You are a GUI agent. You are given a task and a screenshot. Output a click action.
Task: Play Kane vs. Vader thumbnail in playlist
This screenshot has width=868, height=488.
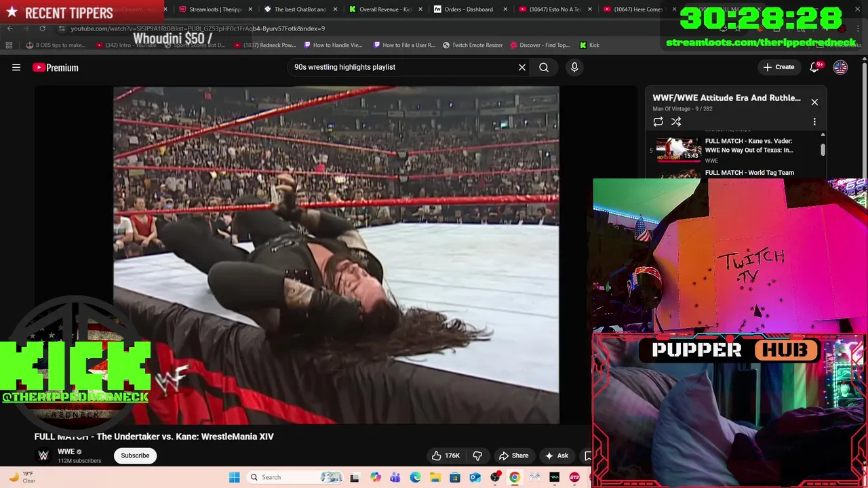click(679, 150)
